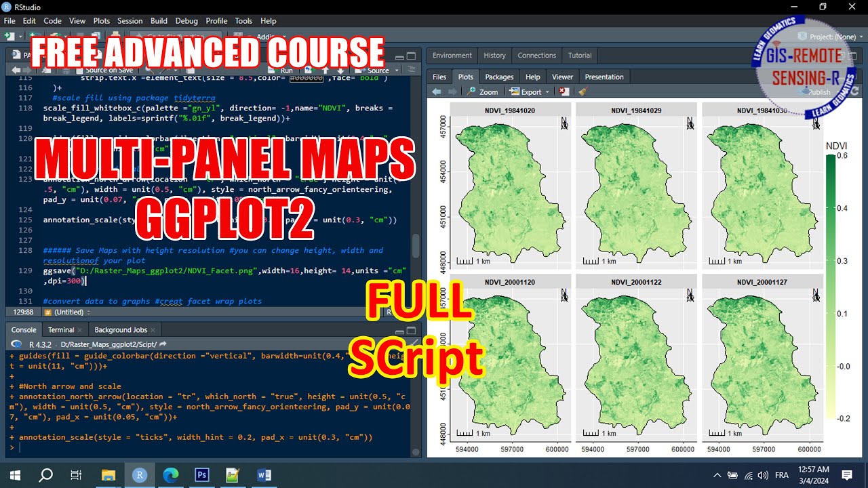Open the Addins dropdown
This screenshot has height=488, width=868.
click(271, 37)
